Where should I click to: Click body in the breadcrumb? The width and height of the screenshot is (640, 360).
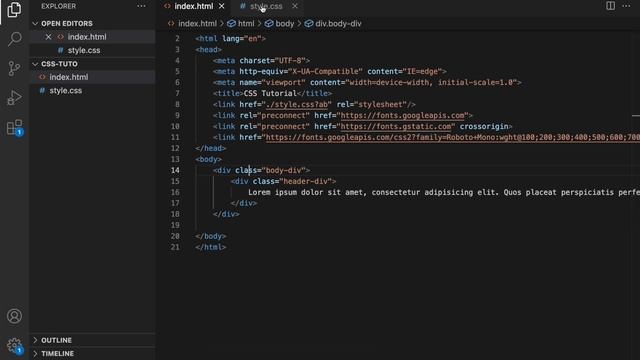(x=284, y=24)
